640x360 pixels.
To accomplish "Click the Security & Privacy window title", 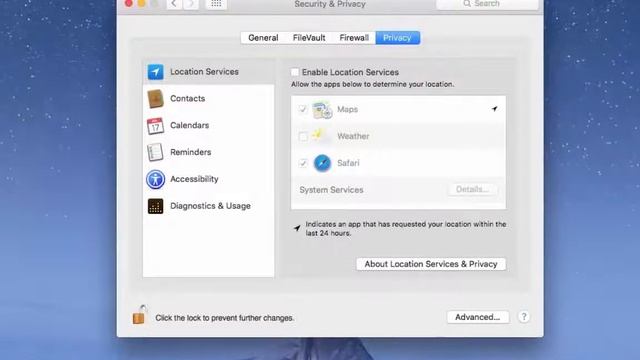I will tap(330, 4).
